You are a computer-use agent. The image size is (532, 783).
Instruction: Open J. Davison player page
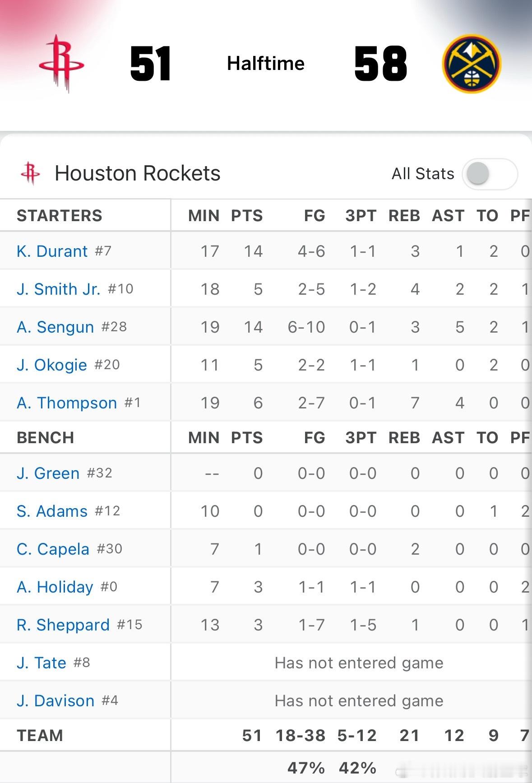click(56, 701)
